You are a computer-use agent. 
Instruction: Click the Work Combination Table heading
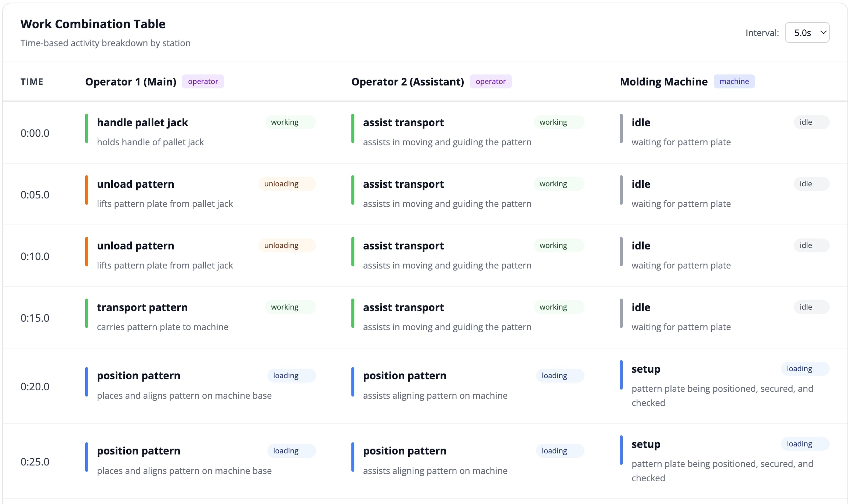pos(93,24)
